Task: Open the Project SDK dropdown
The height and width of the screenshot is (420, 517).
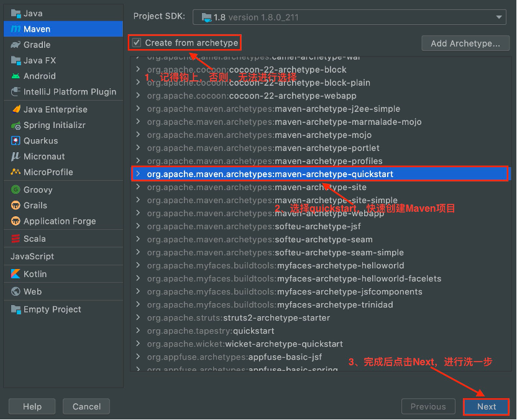Action: [x=349, y=17]
